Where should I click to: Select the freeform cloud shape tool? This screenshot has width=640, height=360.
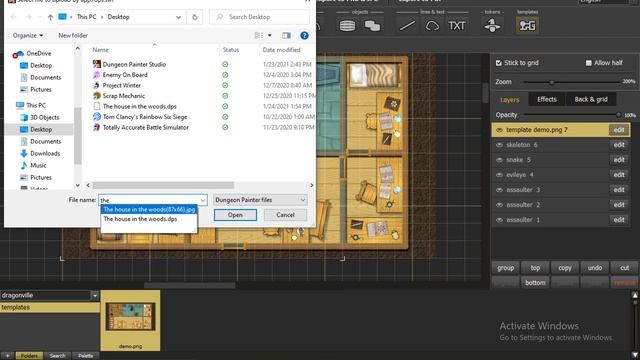click(432, 26)
